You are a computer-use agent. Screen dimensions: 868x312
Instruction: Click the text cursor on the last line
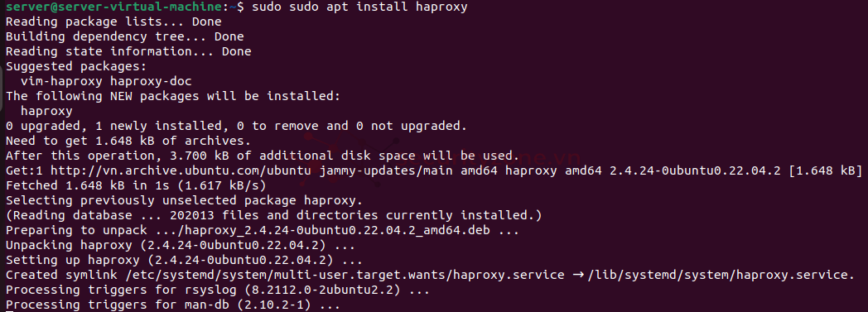8,310
